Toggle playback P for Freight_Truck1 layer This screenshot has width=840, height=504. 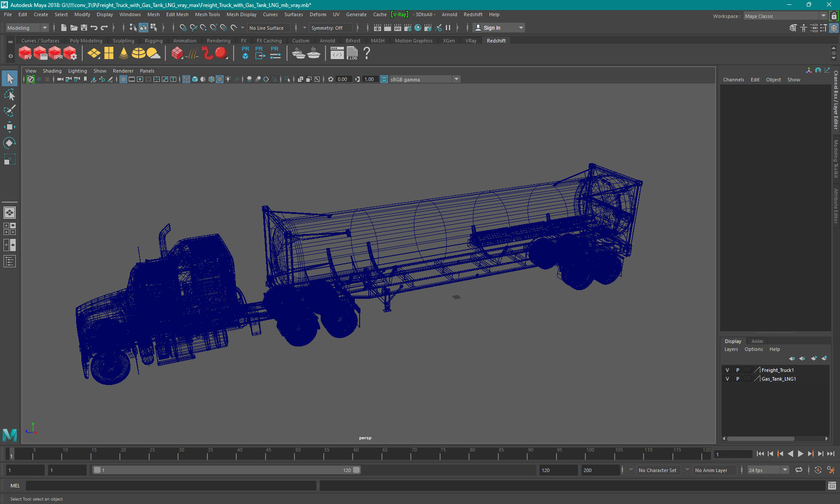click(738, 370)
